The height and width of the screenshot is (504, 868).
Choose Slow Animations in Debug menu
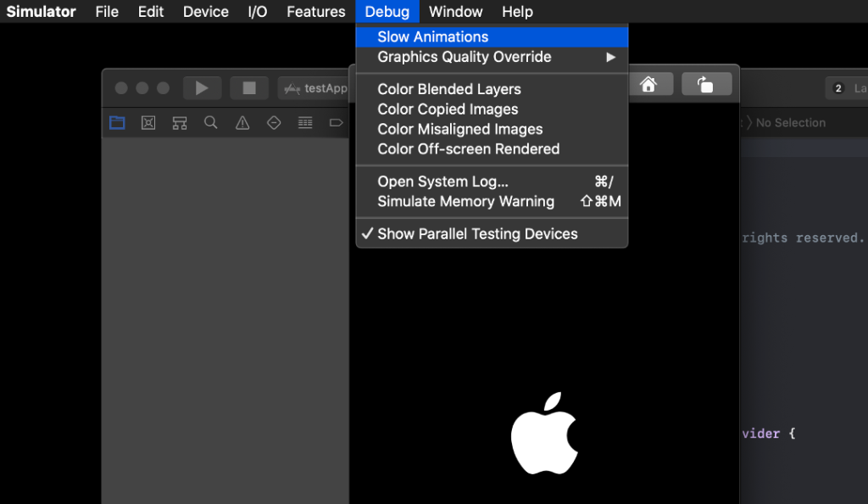[x=492, y=37]
